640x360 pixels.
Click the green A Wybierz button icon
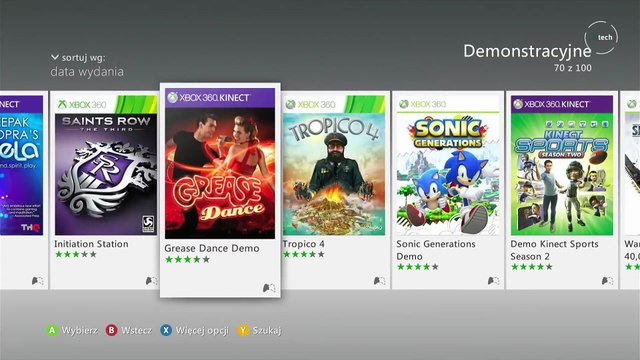52,330
